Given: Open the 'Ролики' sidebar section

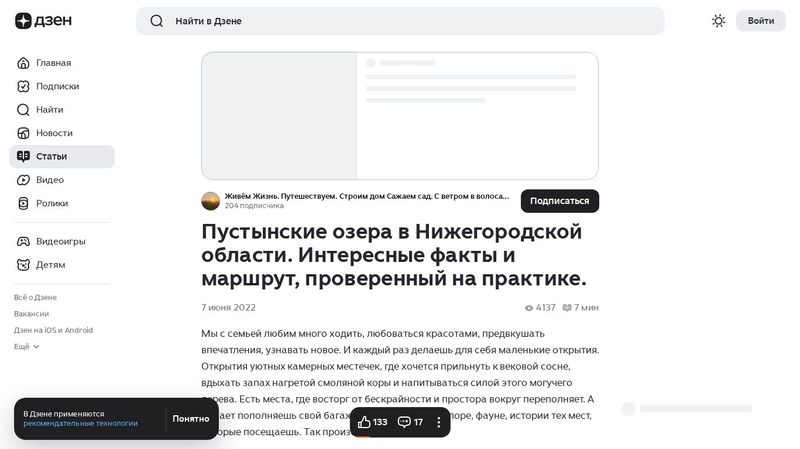Looking at the screenshot, I should [x=52, y=203].
